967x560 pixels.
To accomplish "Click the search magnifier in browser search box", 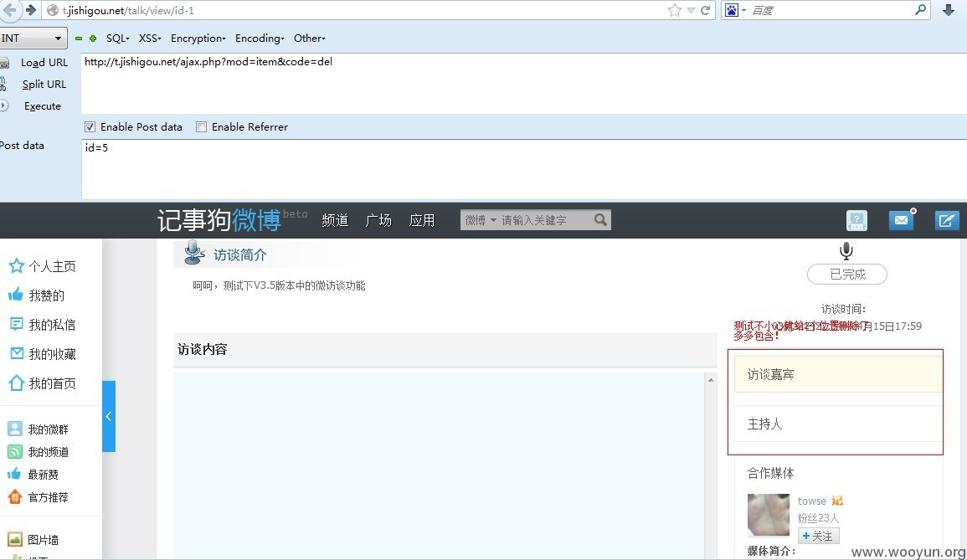I will [921, 9].
